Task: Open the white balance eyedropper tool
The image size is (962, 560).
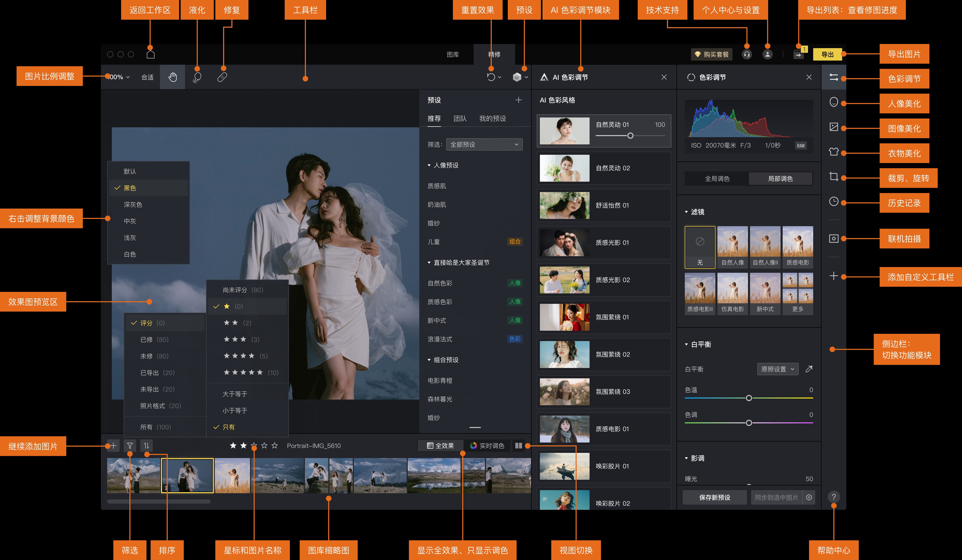Action: [x=809, y=369]
